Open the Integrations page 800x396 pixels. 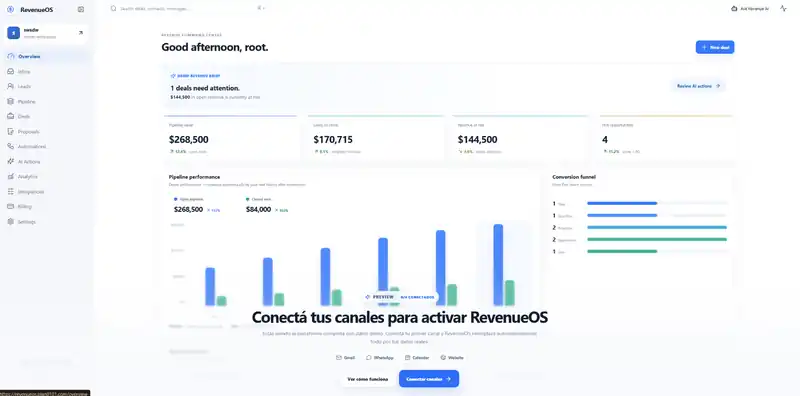pyautogui.click(x=47, y=191)
